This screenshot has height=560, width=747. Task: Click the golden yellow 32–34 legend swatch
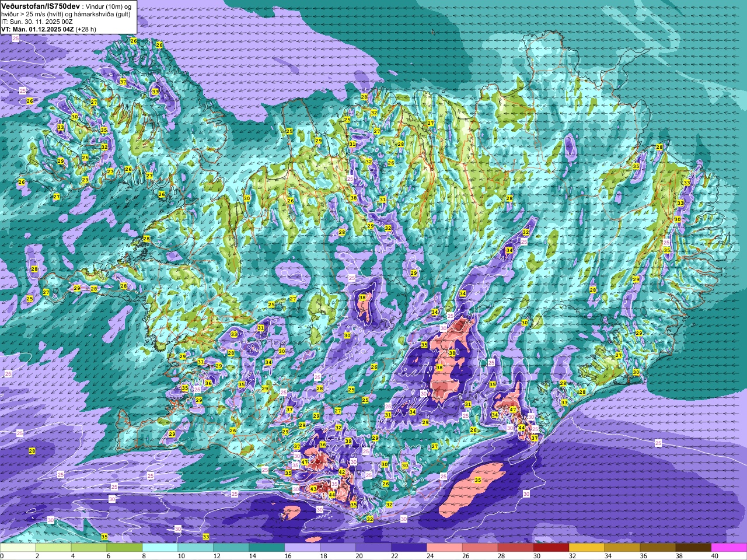pyautogui.click(x=587, y=548)
